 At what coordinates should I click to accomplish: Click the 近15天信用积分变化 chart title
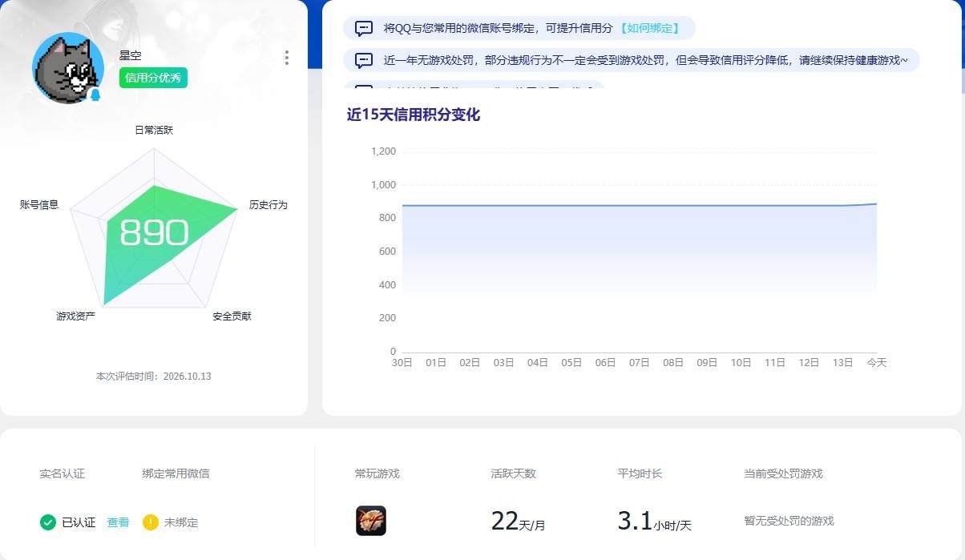coord(413,115)
